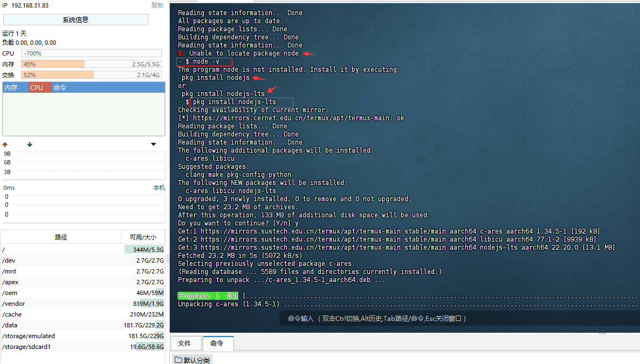Click 复制 to copy the IP address
Viewport: 640px width, 364px height.
[x=157, y=5]
